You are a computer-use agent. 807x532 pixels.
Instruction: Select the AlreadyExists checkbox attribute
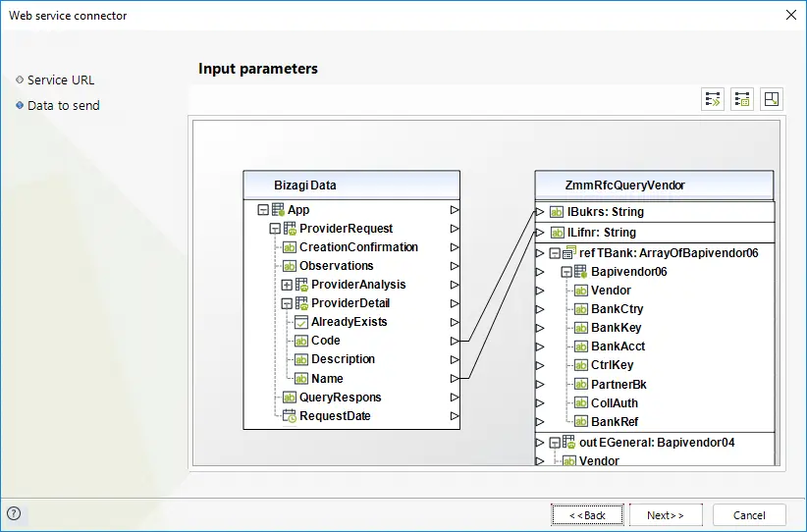tap(343, 322)
